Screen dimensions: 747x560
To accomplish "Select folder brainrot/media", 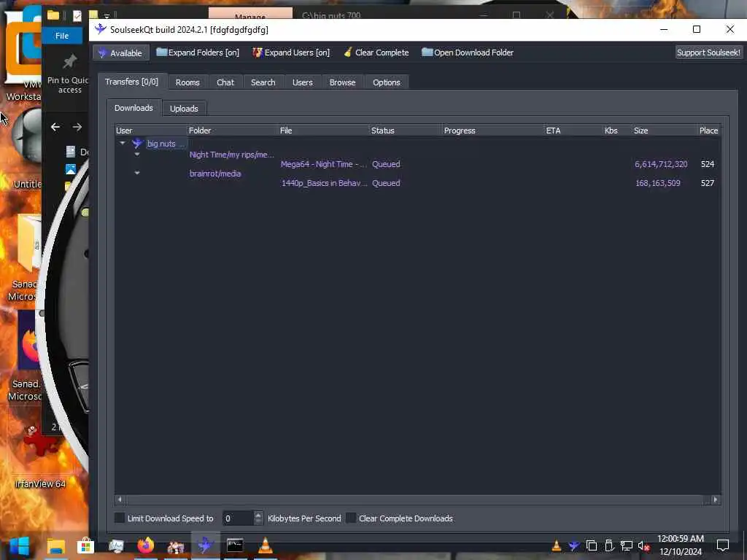I will (x=215, y=174).
